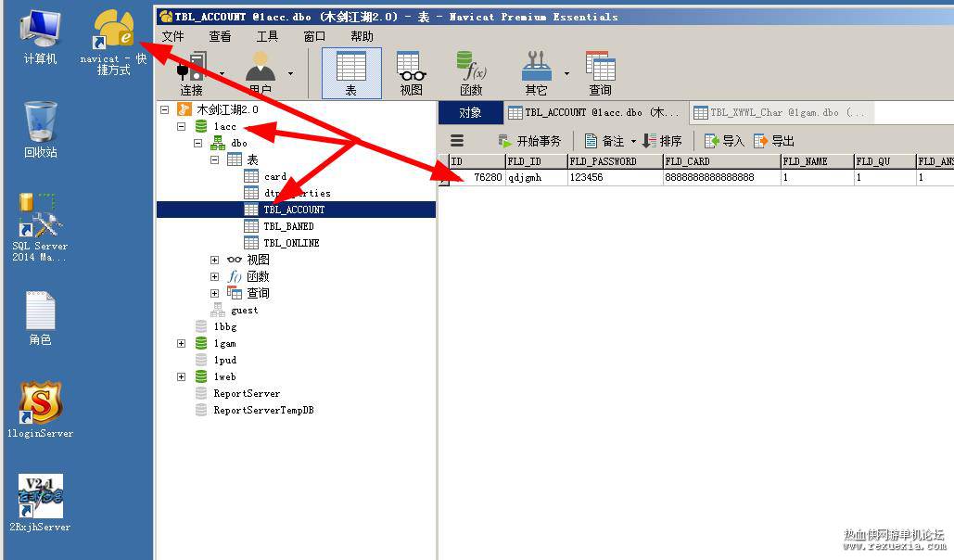Screen dimensions: 954x560
Task: Select TBL_ONLINE table in tree
Action: [x=291, y=243]
